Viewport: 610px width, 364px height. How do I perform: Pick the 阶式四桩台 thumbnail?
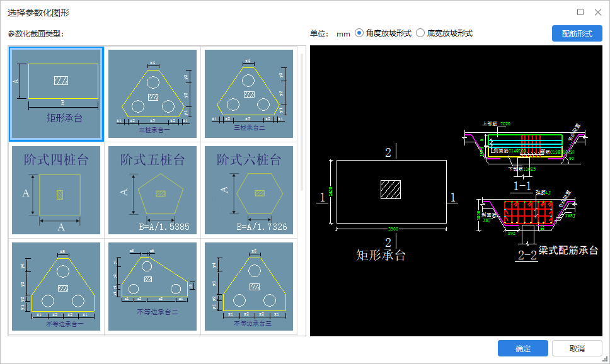[56, 190]
